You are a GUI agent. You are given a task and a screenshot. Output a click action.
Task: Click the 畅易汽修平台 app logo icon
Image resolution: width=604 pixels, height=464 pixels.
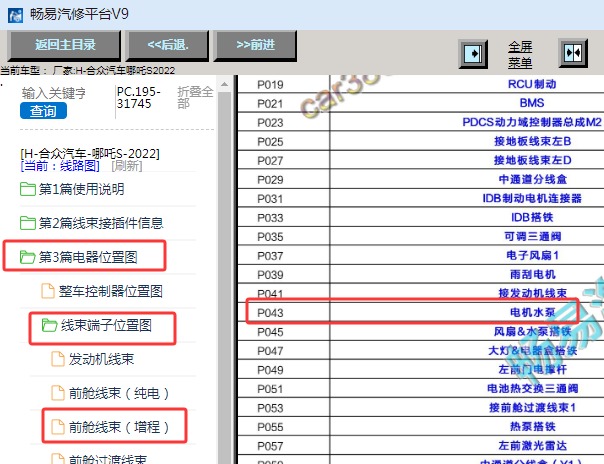point(15,15)
